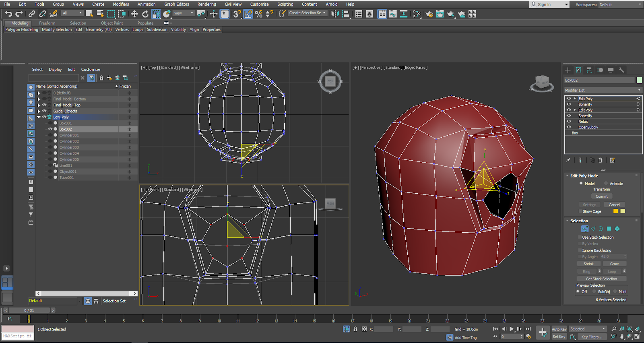Activate the Select and Move tool

click(134, 14)
